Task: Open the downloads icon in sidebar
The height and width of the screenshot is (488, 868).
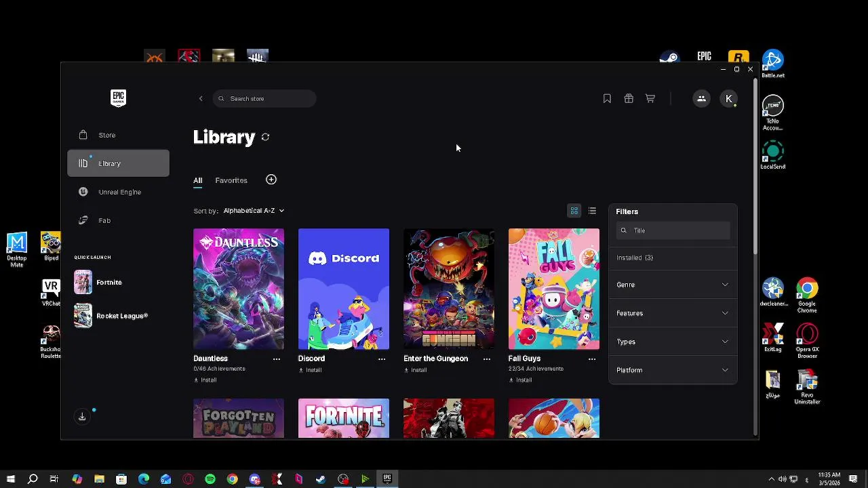Action: point(82,417)
